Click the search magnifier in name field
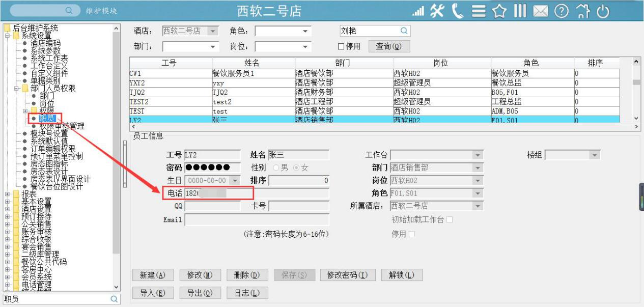The height and width of the screenshot is (307, 644). [404, 31]
